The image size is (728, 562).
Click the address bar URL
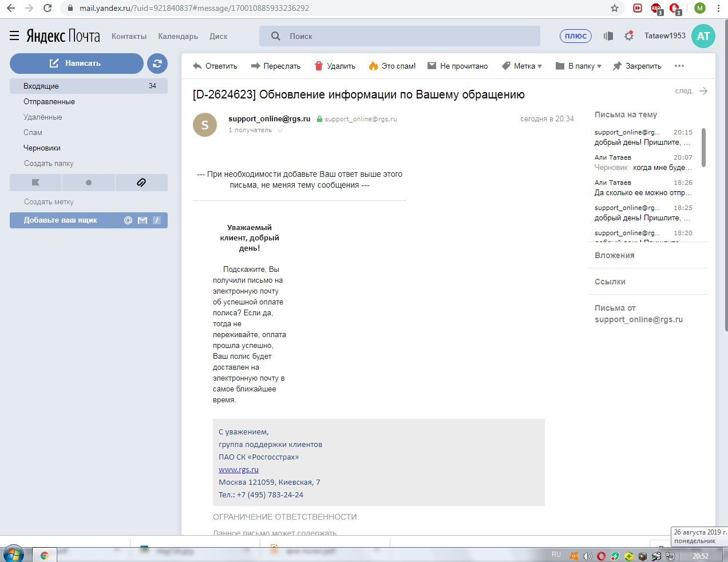pos(194,8)
